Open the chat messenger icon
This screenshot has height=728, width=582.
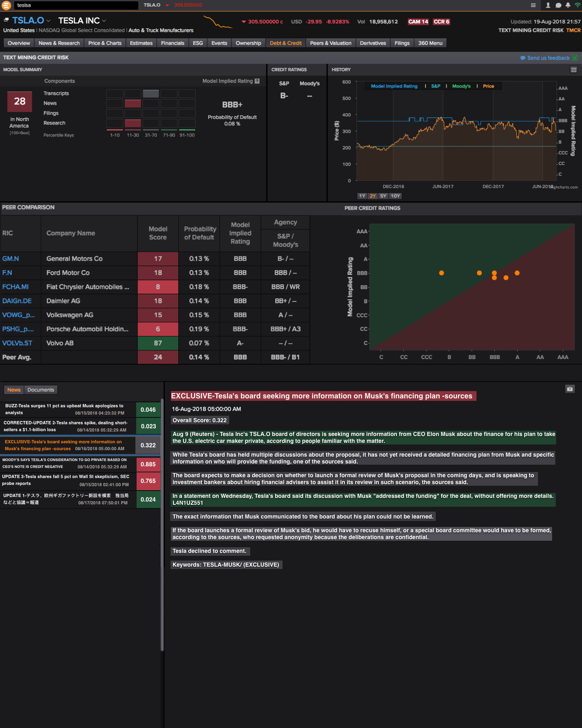click(x=558, y=5)
